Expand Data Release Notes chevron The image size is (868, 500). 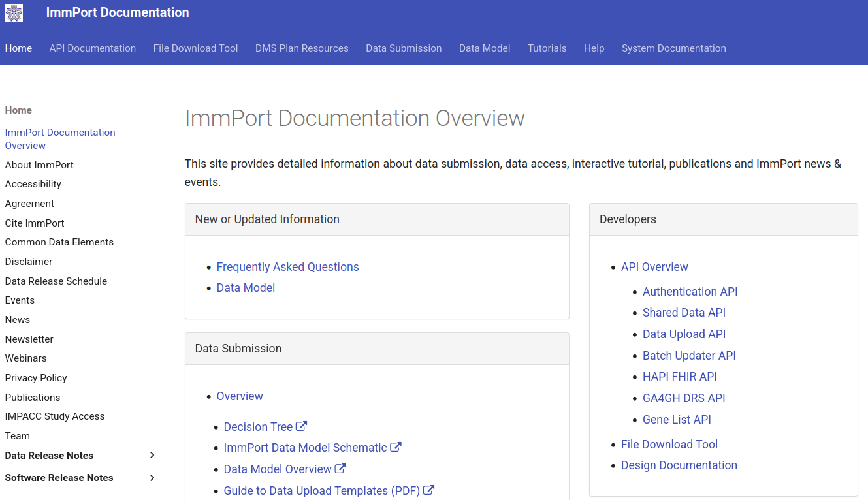click(x=152, y=455)
